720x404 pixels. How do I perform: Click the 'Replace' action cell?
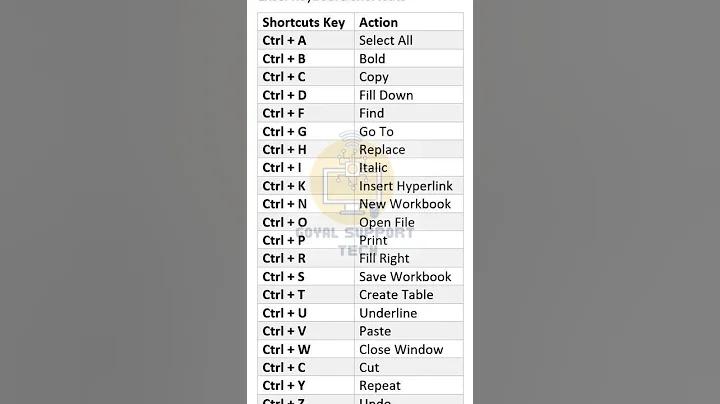click(409, 149)
